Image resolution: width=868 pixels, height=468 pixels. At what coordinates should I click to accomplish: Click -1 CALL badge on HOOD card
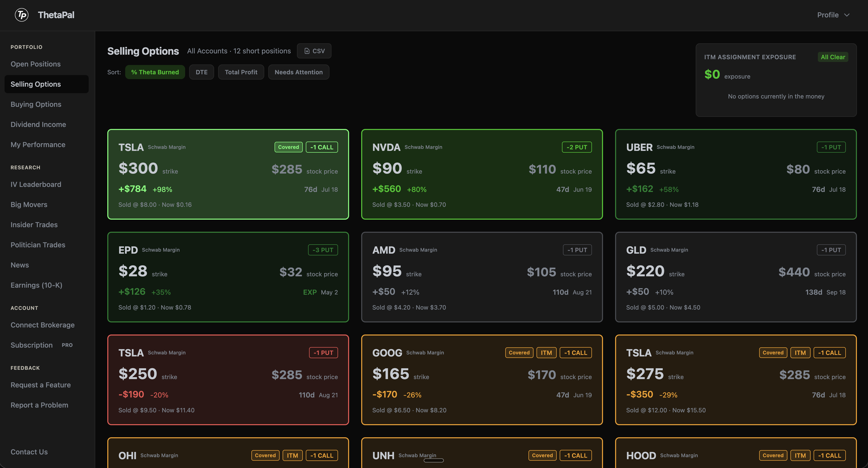[x=829, y=456]
